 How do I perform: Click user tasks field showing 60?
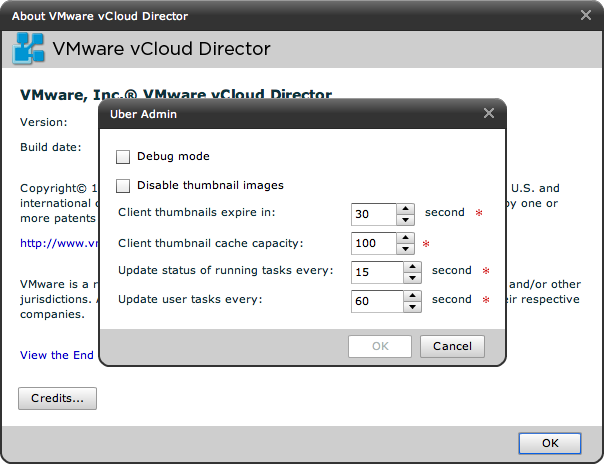pyautogui.click(x=377, y=301)
